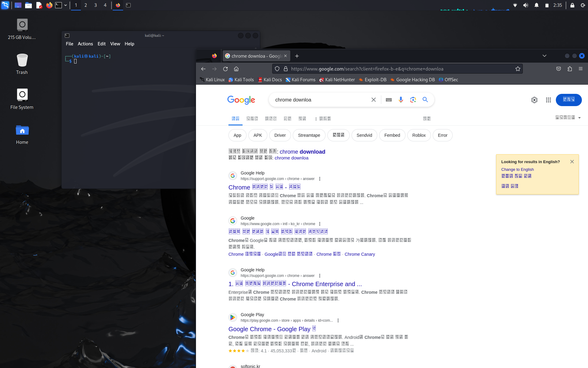
Task: Open the Google apps grid icon
Action: (548, 100)
